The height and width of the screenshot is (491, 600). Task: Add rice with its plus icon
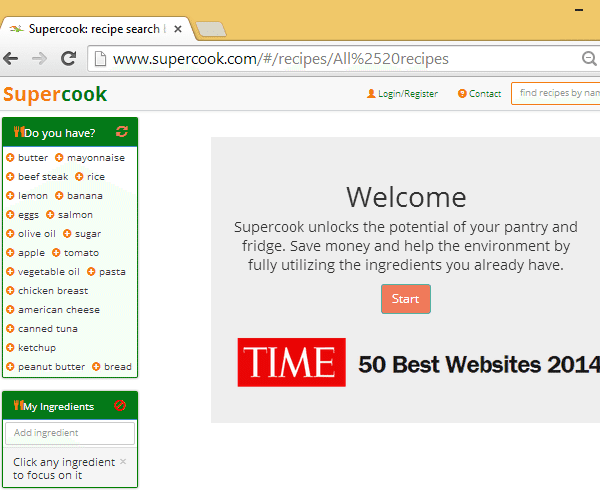79,176
